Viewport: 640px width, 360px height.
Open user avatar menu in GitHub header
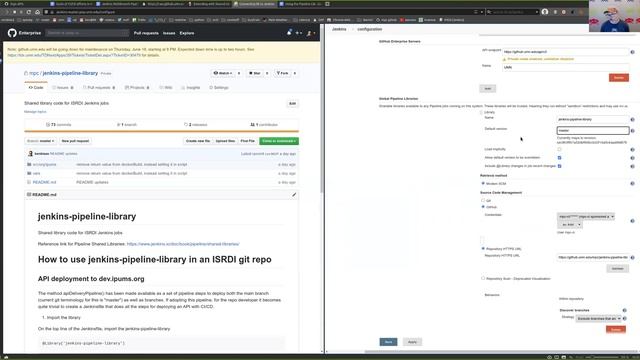point(311,33)
